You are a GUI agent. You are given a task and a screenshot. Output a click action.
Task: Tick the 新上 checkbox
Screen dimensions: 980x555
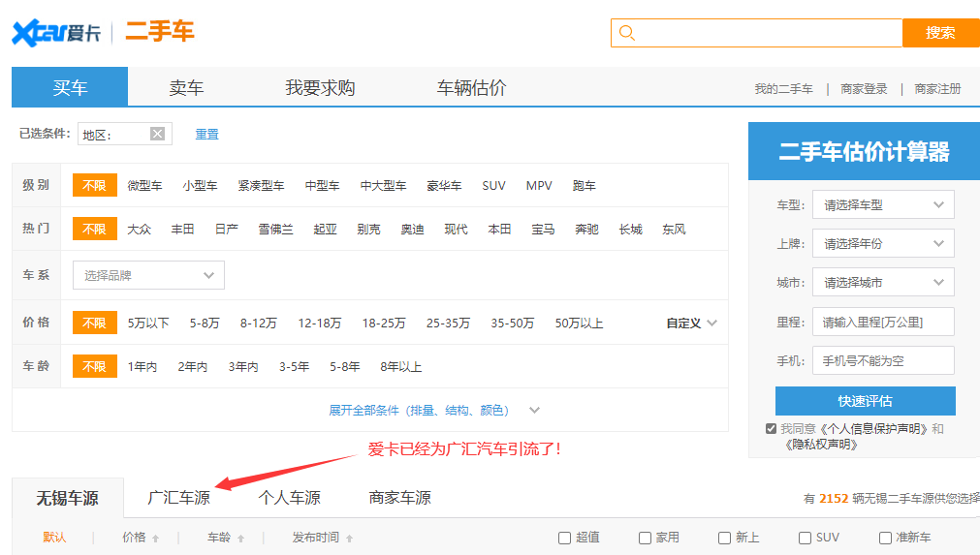pyautogui.click(x=724, y=538)
